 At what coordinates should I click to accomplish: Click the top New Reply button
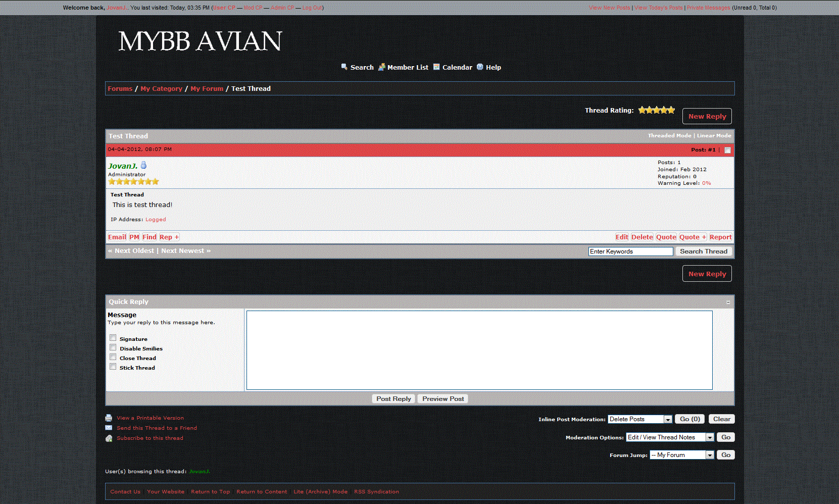(x=707, y=116)
